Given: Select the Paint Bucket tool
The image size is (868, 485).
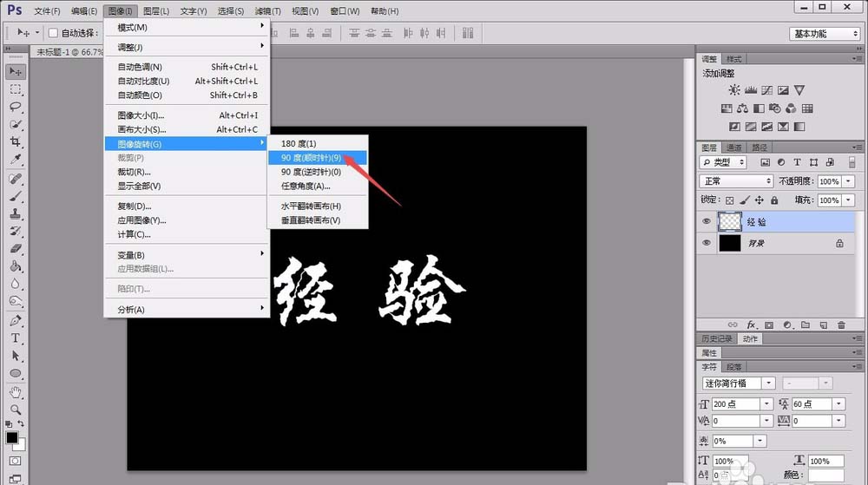Looking at the screenshot, I should 16,266.
